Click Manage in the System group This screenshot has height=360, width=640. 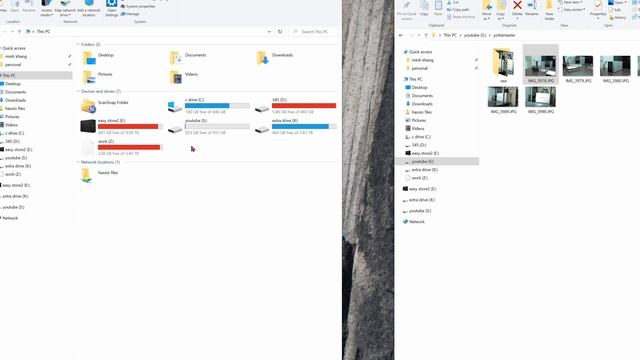(130, 14)
